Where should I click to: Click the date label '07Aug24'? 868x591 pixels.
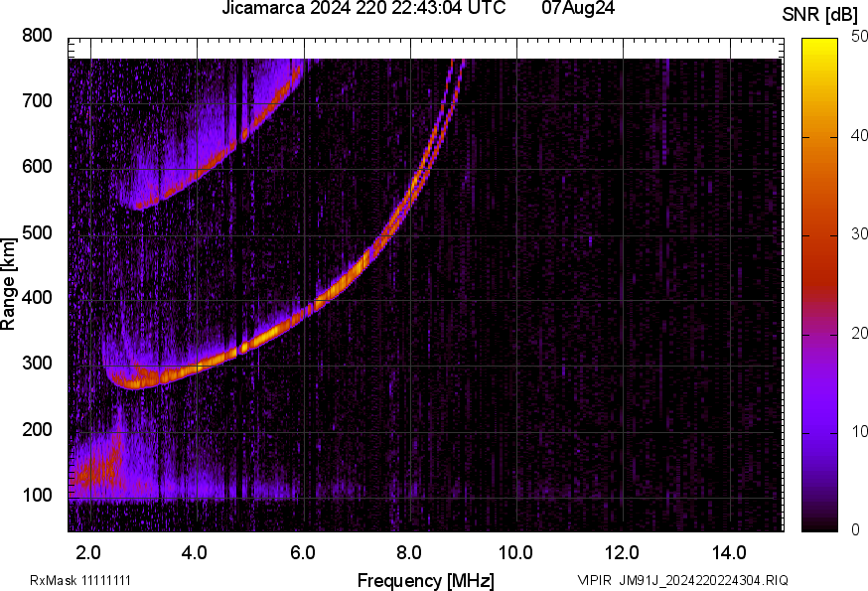[578, 8]
